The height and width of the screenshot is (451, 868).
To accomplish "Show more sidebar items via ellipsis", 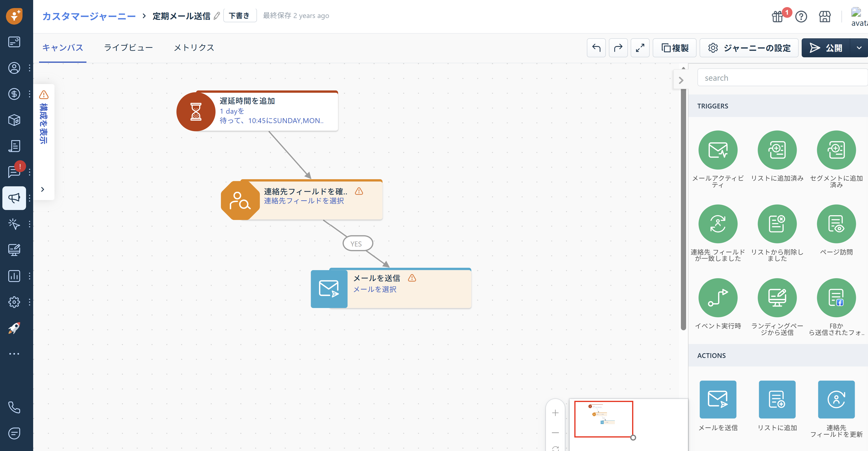I will click(x=14, y=354).
